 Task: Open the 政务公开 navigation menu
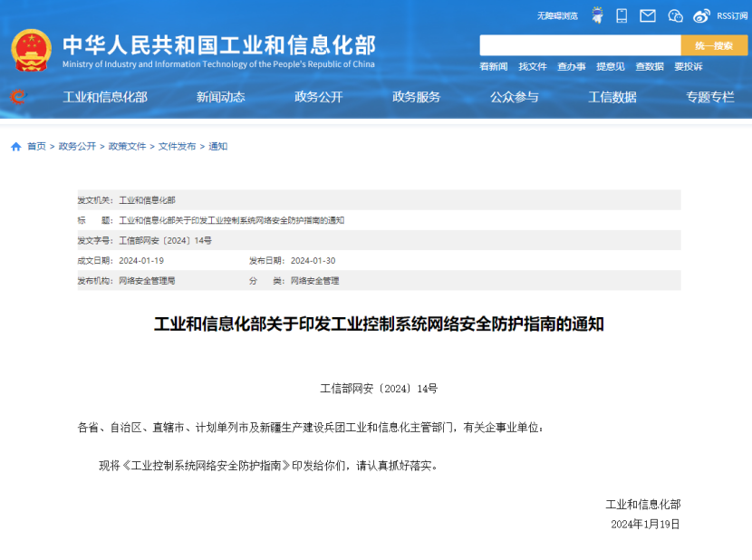coord(318,97)
